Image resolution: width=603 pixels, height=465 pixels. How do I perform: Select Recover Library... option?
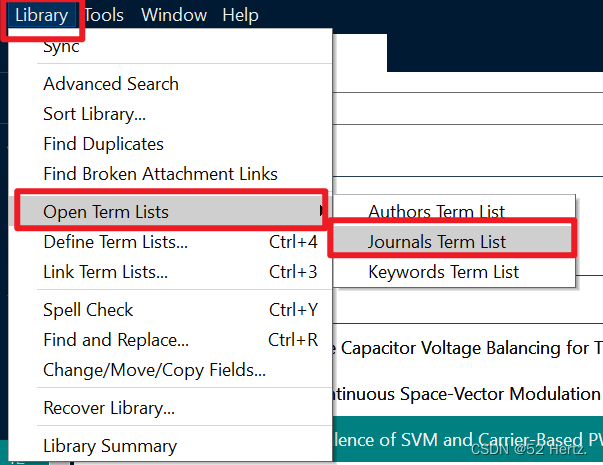coord(170,408)
